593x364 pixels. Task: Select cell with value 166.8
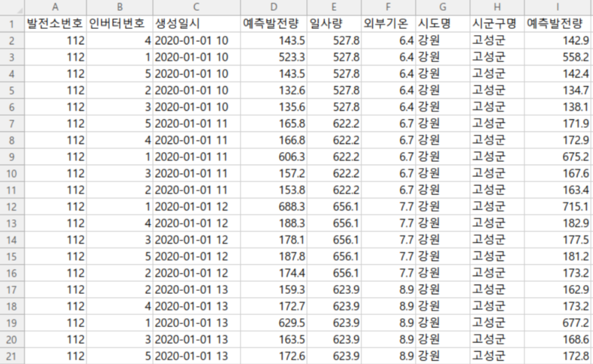click(274, 140)
